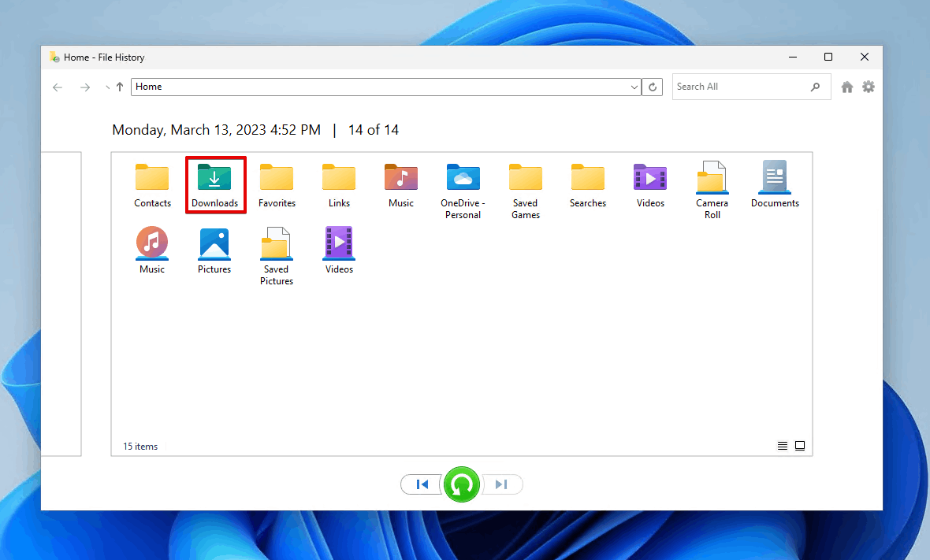Select the Saved Pictures folder
This screenshot has height=560, width=930.
pyautogui.click(x=277, y=257)
